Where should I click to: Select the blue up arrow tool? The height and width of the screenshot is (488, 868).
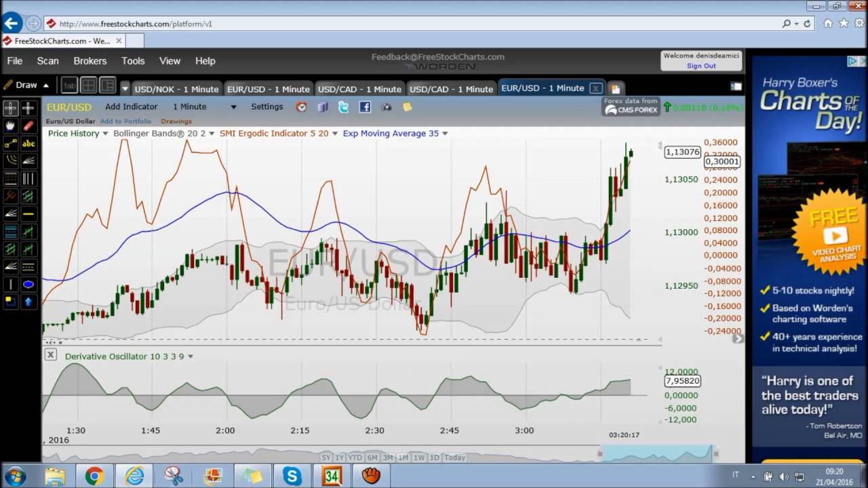point(28,302)
